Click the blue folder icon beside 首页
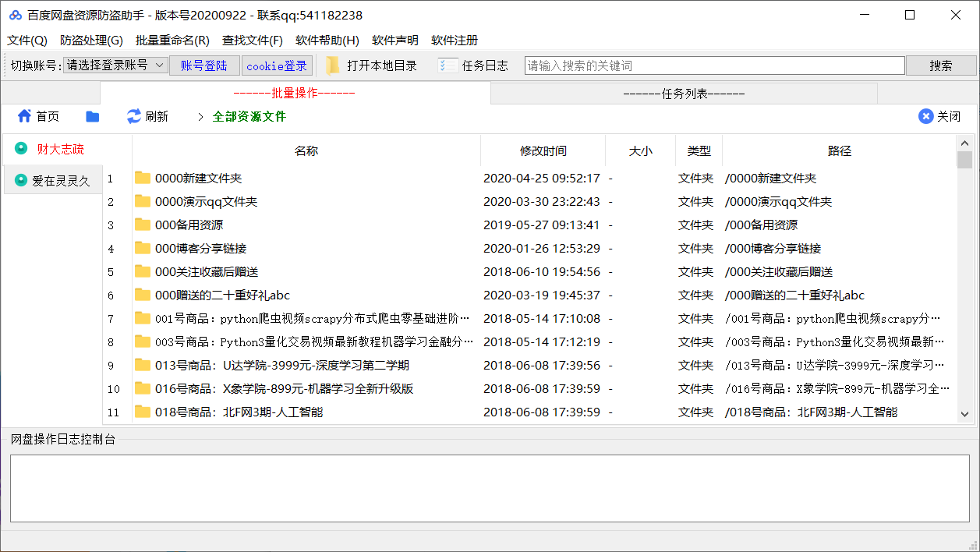980x552 pixels. pyautogui.click(x=93, y=116)
